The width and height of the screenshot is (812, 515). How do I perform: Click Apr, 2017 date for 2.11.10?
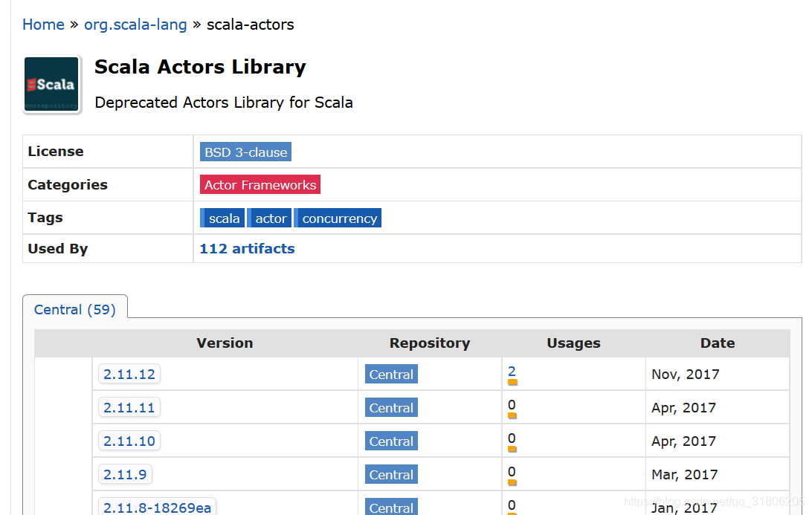[683, 441]
